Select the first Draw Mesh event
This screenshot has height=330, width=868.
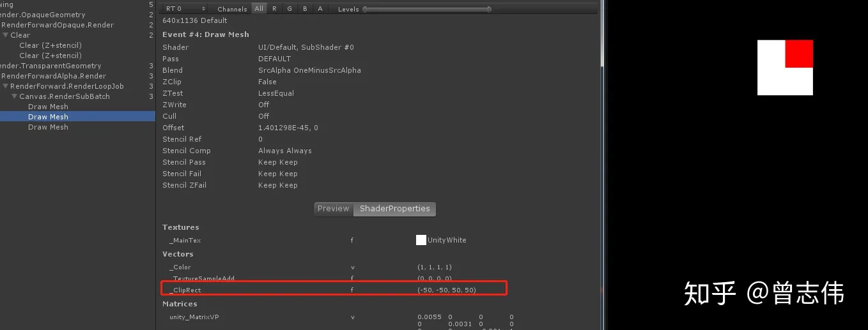(48, 107)
